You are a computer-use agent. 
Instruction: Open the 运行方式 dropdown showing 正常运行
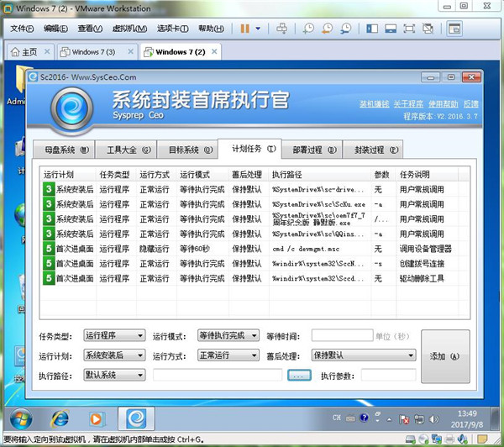[228, 355]
